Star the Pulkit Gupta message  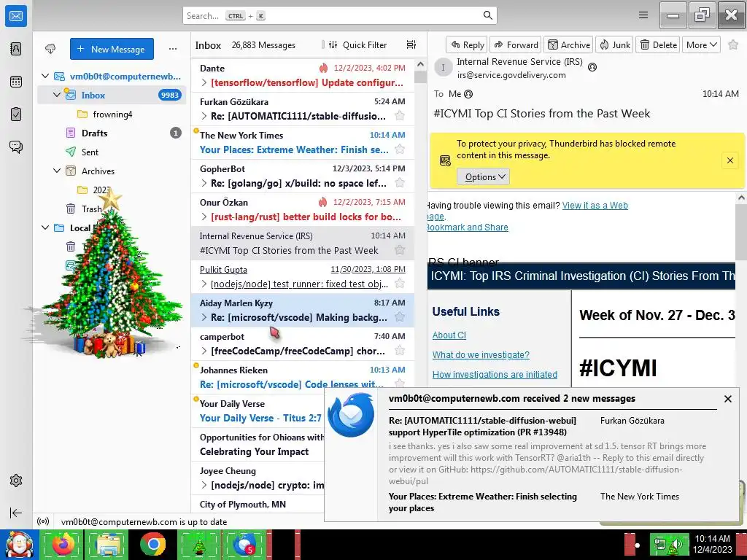pyautogui.click(x=400, y=284)
